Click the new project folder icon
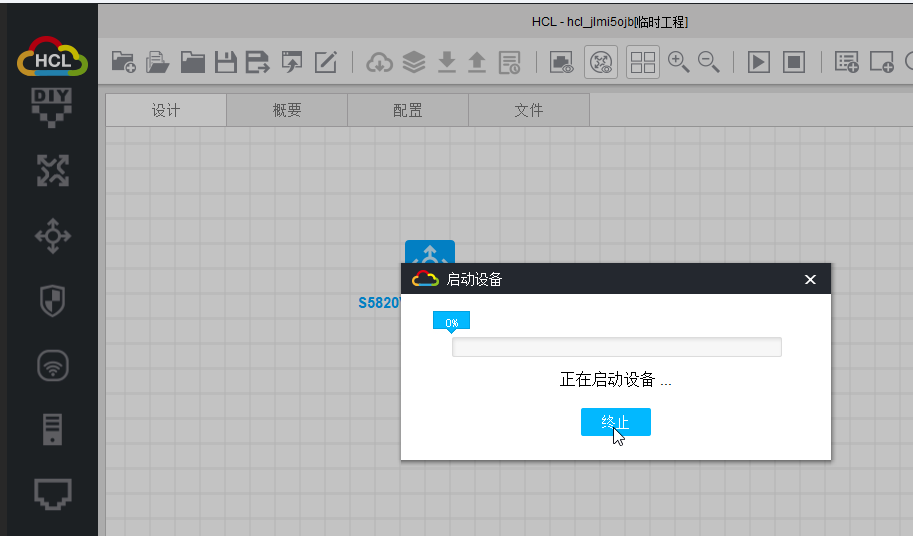This screenshot has height=536, width=913. [123, 62]
